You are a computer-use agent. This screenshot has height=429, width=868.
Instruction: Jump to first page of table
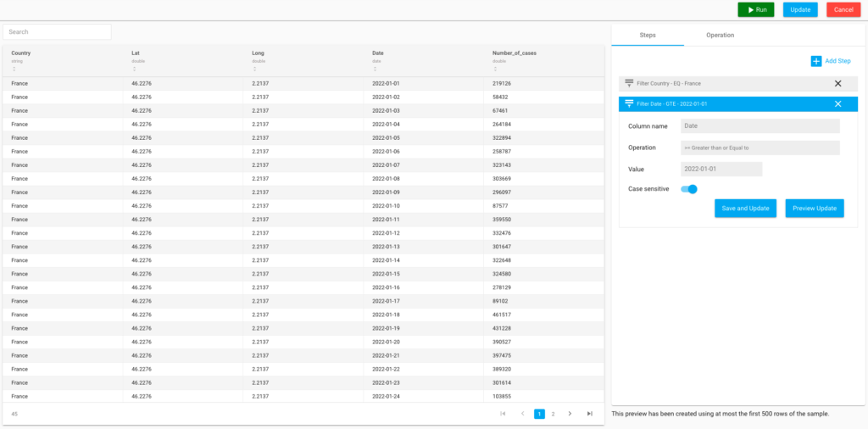[503, 414]
